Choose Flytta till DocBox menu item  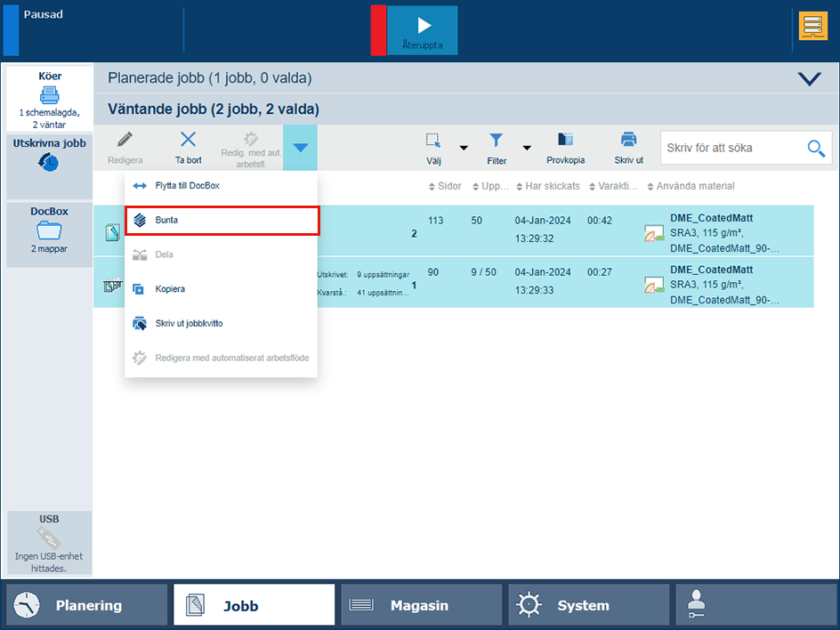222,186
